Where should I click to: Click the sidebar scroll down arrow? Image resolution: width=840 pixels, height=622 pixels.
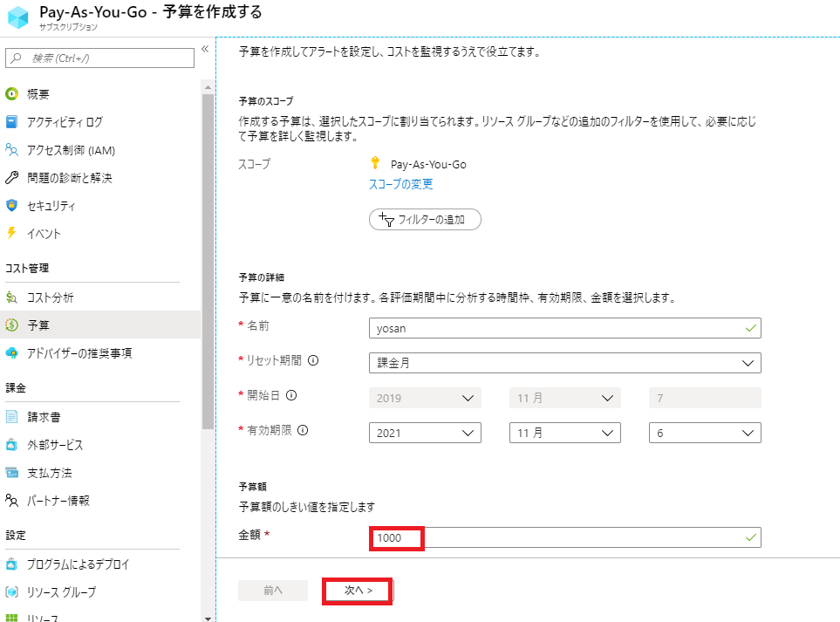click(x=208, y=618)
